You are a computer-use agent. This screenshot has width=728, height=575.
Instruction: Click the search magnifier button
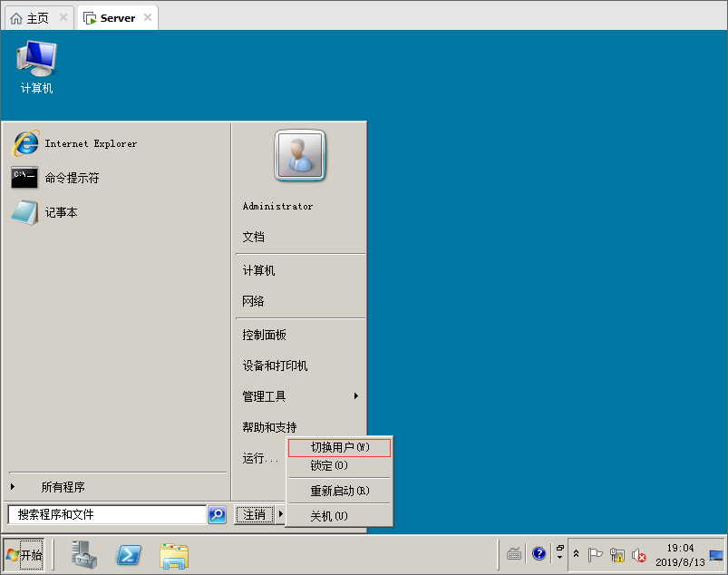[x=217, y=514]
